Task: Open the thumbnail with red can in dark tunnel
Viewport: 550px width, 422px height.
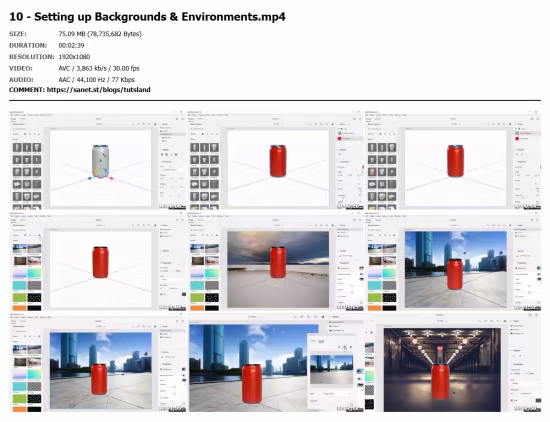Action: pos(453,363)
